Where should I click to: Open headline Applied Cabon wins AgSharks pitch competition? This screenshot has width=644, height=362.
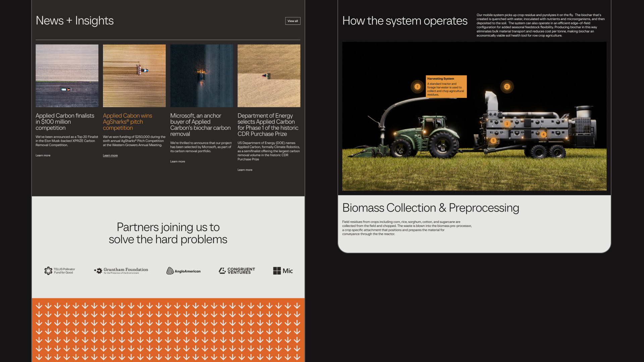point(127,122)
